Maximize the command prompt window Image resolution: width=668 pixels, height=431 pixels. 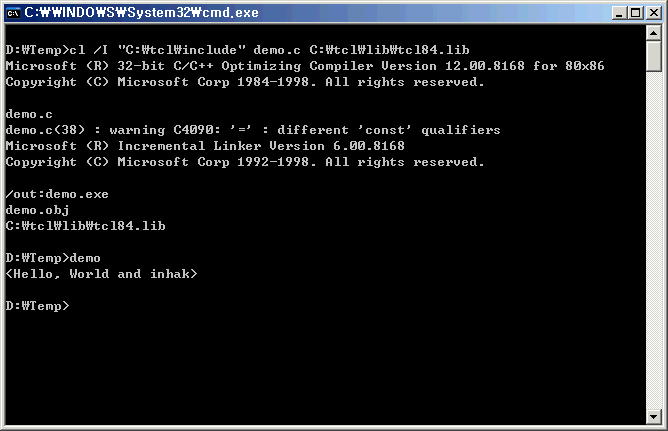(x=636, y=13)
